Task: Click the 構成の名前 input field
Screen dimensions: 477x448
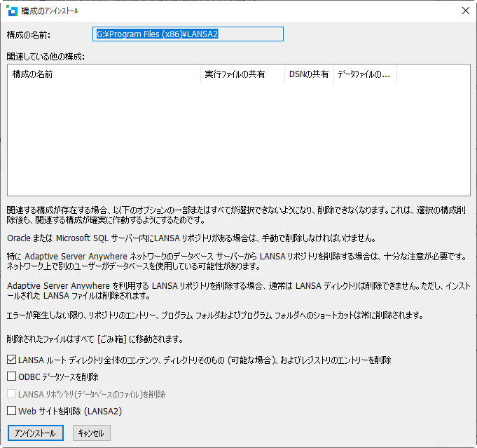Action: pos(188,34)
